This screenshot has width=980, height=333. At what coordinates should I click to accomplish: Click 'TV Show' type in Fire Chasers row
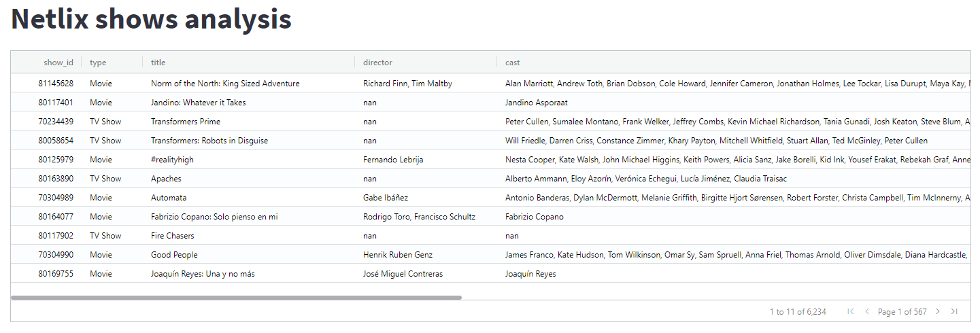click(105, 236)
